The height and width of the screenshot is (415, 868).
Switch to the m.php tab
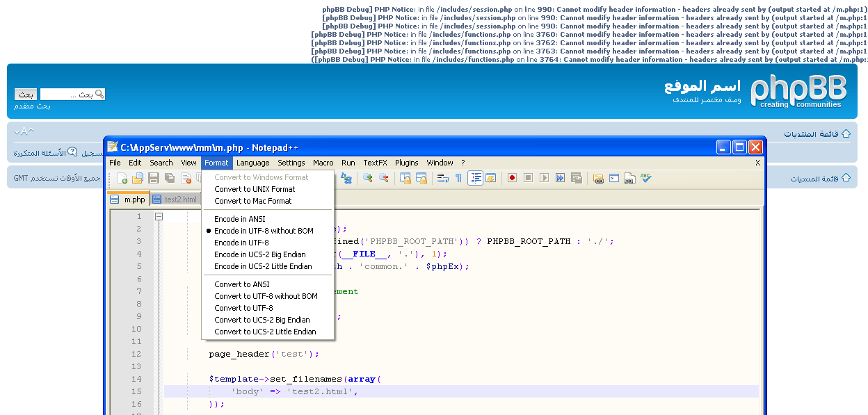click(129, 200)
